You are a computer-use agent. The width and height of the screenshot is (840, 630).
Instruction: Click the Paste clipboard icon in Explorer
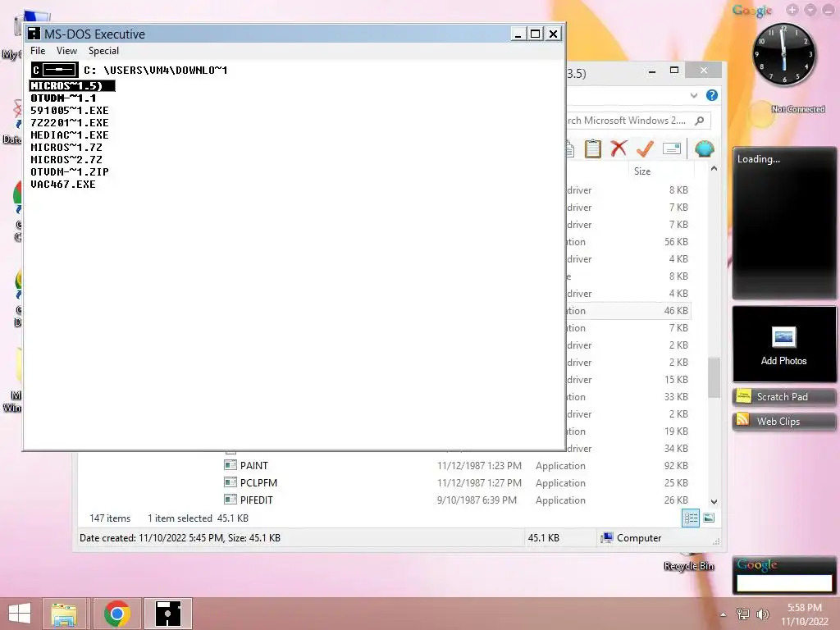click(x=592, y=149)
